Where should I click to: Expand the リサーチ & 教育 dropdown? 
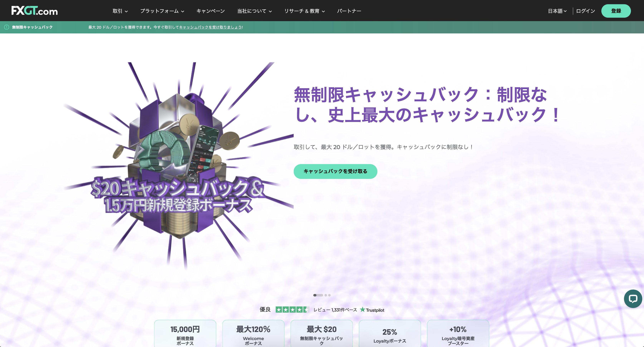point(304,11)
